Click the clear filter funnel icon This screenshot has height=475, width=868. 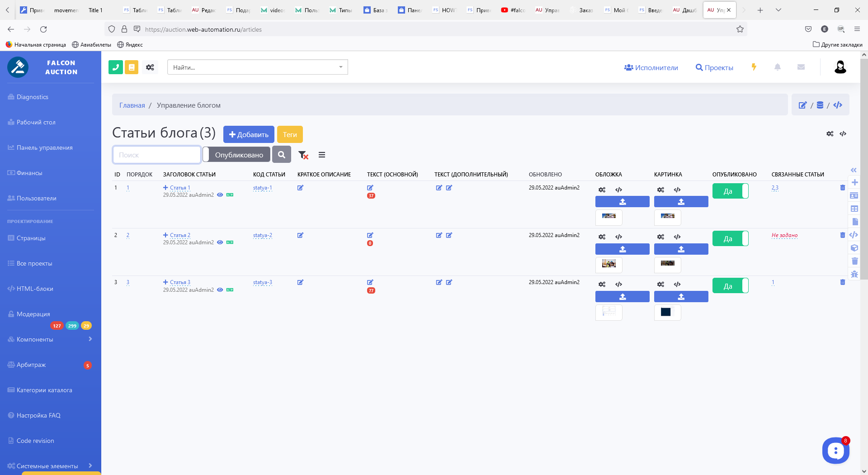(303, 155)
